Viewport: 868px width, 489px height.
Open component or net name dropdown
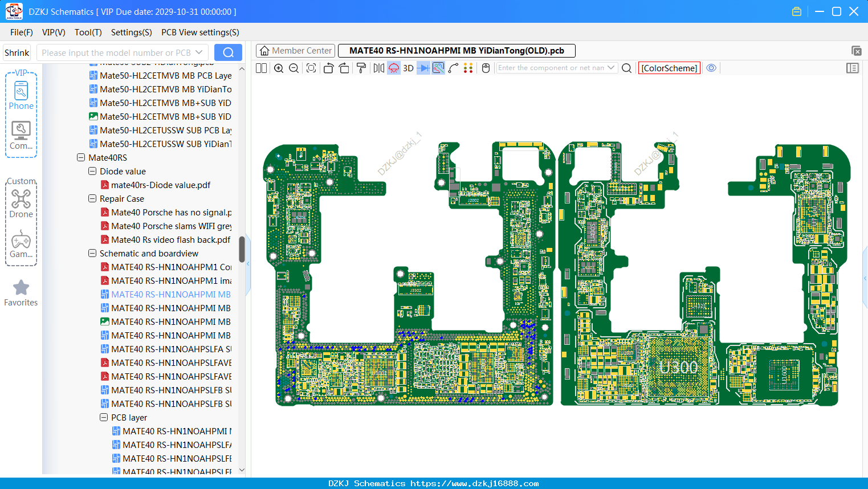pos(612,68)
